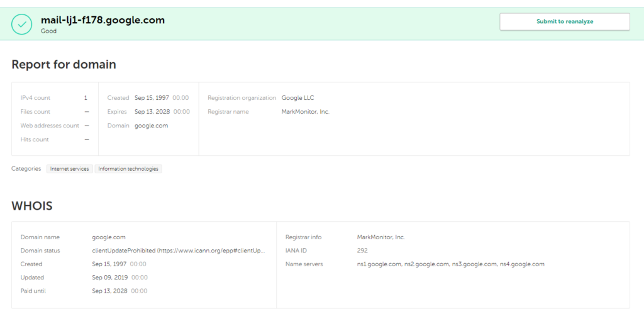The height and width of the screenshot is (319, 644).
Task: Select the Paid until date Sep 13, 2028
Action: click(109, 291)
